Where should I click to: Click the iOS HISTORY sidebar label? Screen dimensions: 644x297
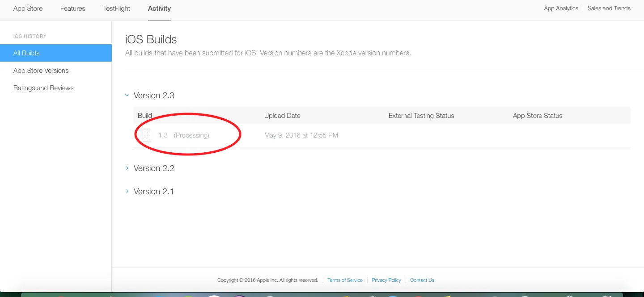pos(30,36)
